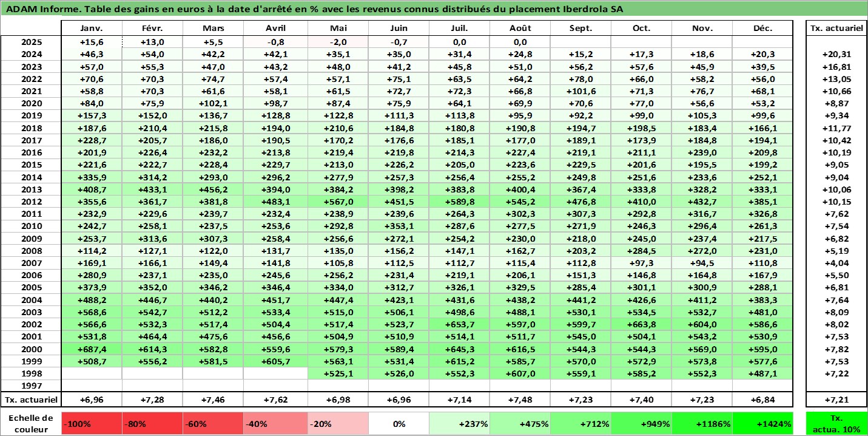Click the Tx. actuariel column header
The width and height of the screenshot is (868, 436).
836,29
